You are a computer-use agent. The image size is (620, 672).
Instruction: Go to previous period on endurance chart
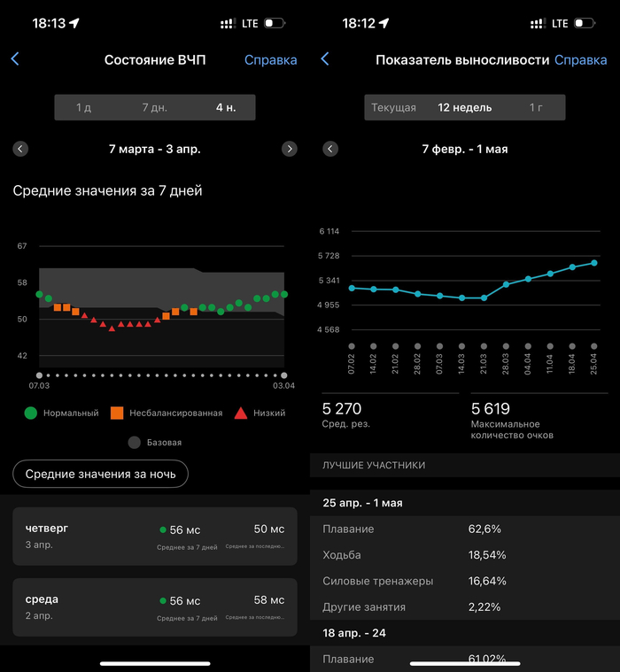click(x=330, y=149)
